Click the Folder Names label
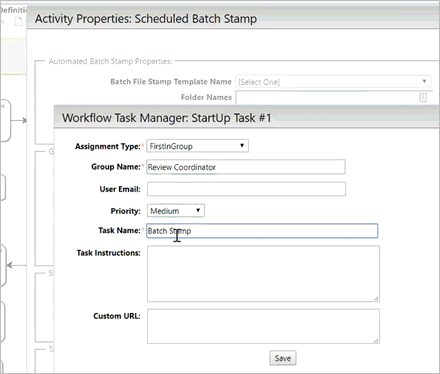The image size is (440, 374). tap(206, 97)
